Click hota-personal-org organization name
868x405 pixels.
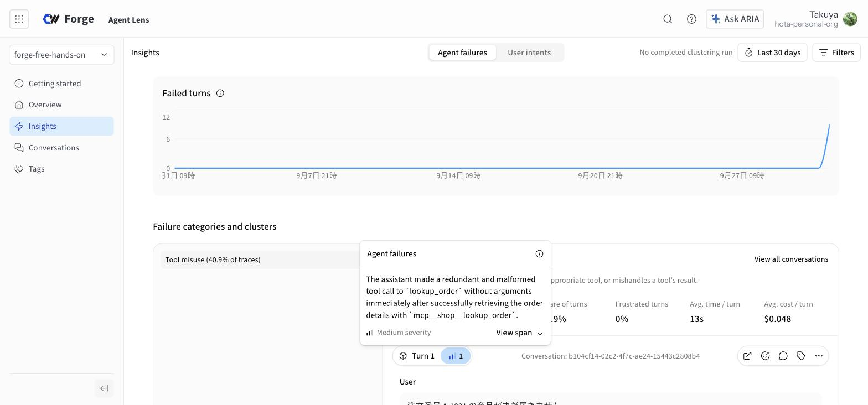pos(806,24)
